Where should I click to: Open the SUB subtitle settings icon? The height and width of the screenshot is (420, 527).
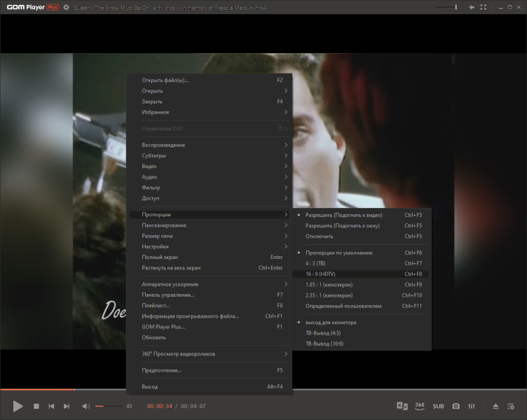[438, 406]
